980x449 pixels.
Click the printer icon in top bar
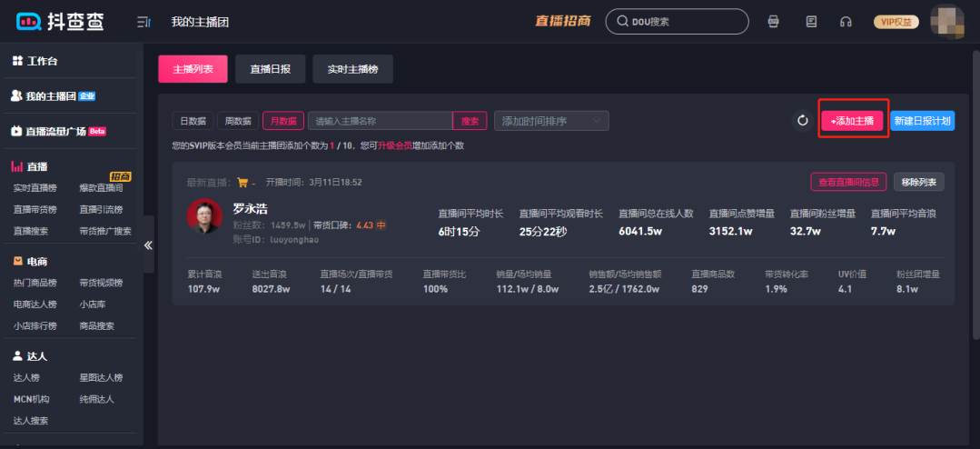(774, 22)
